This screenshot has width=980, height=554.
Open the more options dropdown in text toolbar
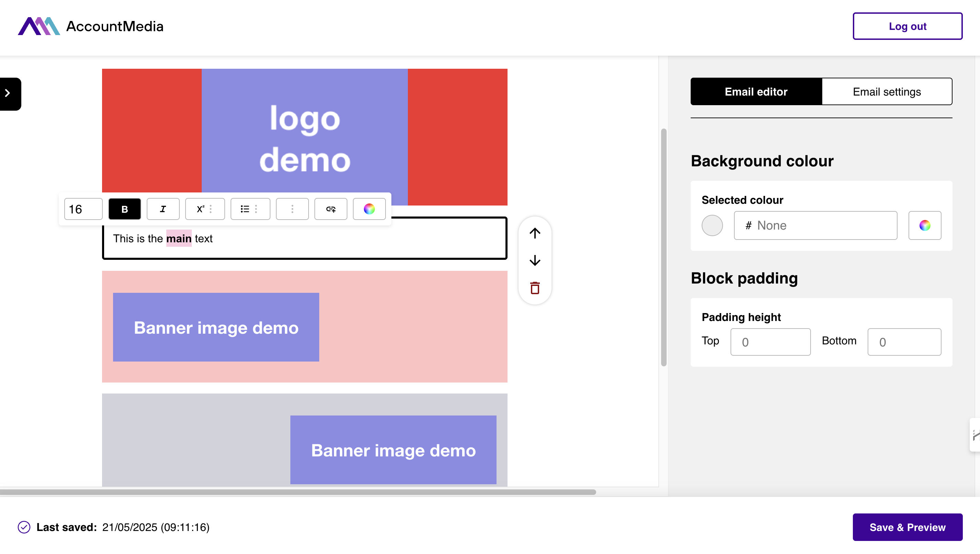coord(292,209)
